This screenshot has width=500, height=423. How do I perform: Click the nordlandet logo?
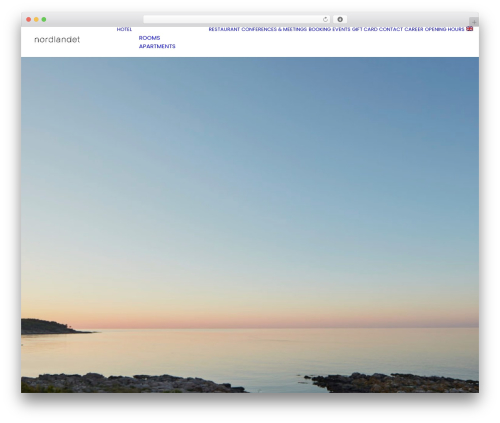[x=57, y=40]
